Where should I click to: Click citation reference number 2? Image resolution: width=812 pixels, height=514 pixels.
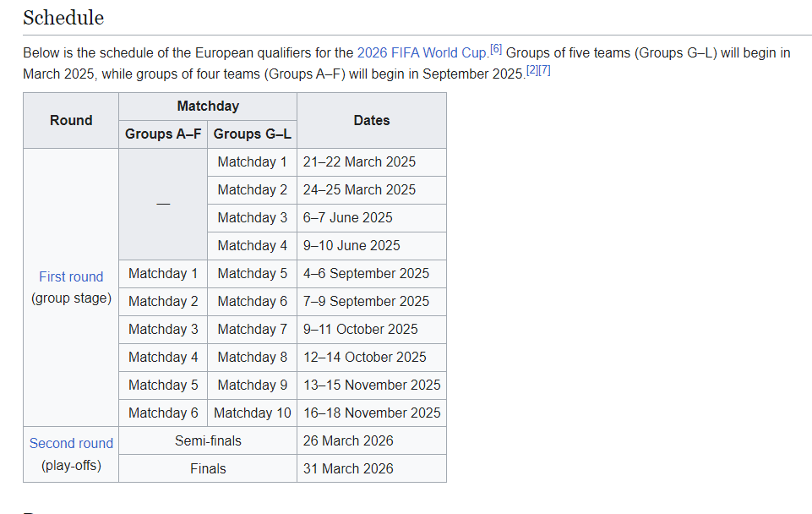[x=531, y=70]
